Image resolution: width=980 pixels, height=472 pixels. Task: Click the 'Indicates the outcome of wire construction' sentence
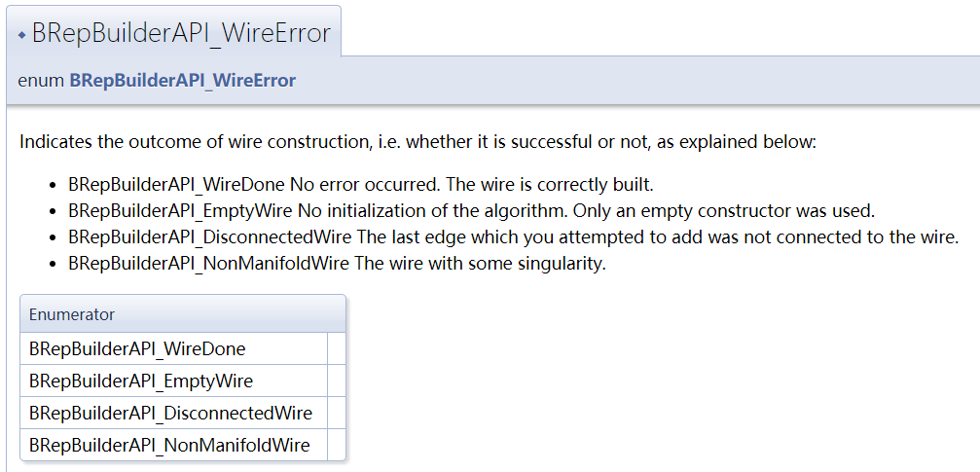[418, 142]
